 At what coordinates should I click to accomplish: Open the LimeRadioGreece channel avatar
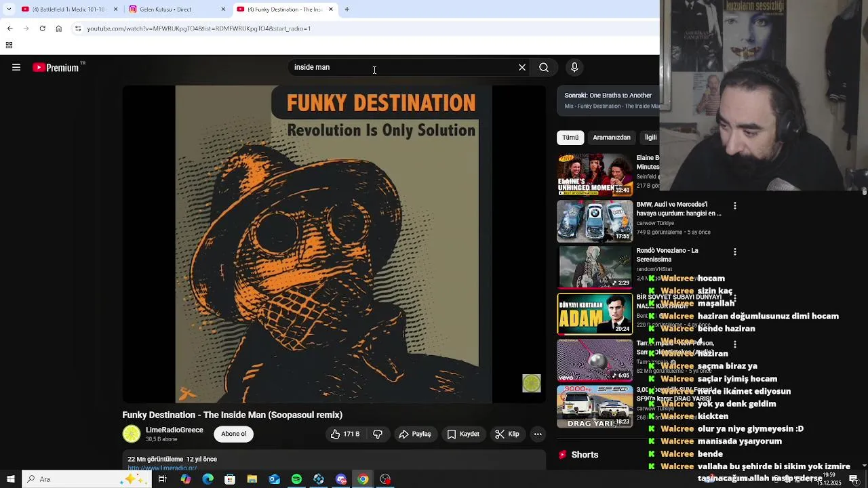(x=132, y=434)
